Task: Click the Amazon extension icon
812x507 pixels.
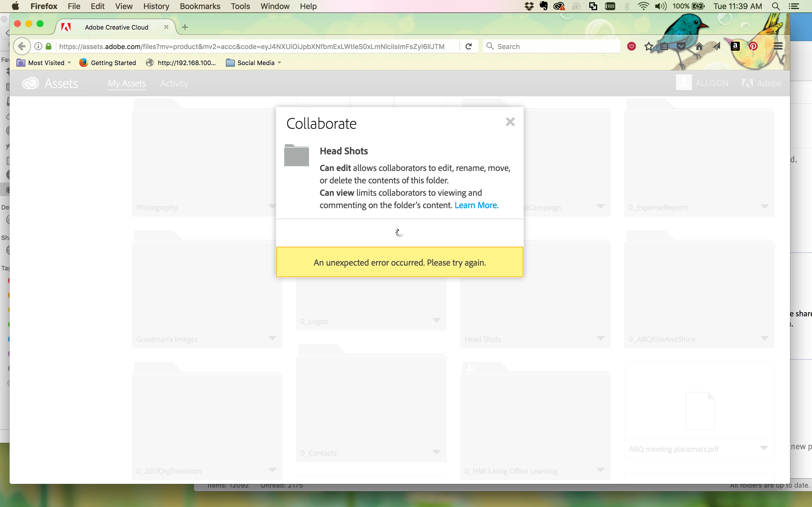Action: (x=735, y=46)
